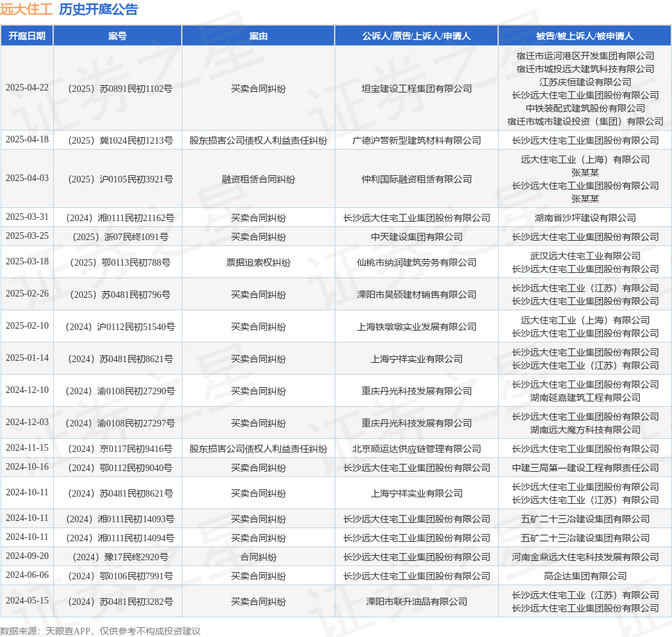672x637 pixels.
Task: Select date cell 2024-09-20
Action: (27, 556)
